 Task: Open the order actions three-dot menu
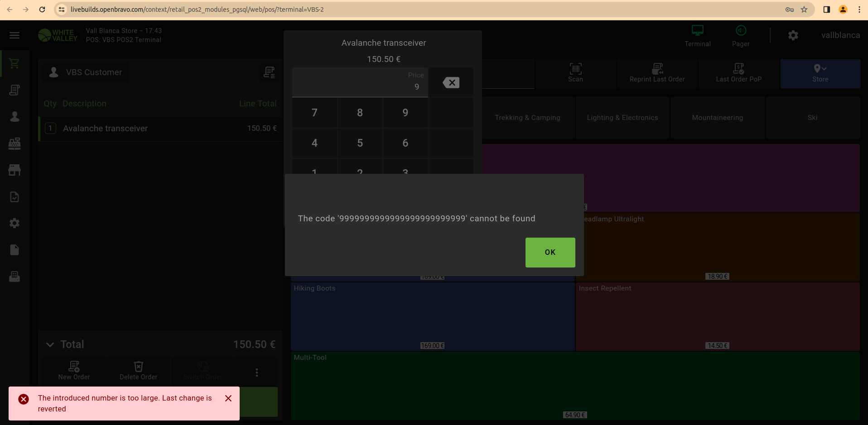257,372
